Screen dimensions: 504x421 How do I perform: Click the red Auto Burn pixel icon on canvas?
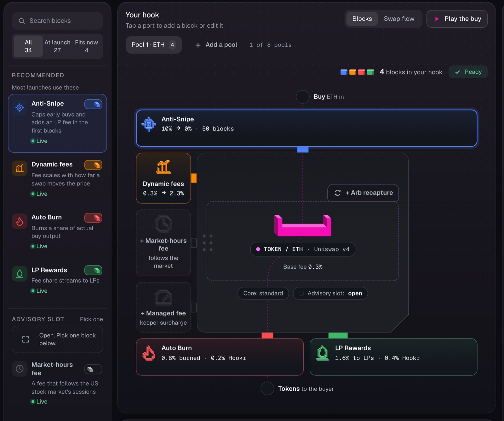coord(149,353)
